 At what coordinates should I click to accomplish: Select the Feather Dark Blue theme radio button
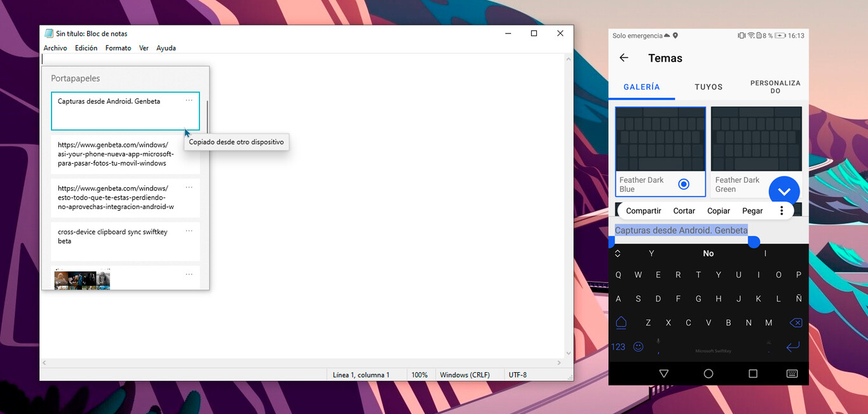(684, 184)
